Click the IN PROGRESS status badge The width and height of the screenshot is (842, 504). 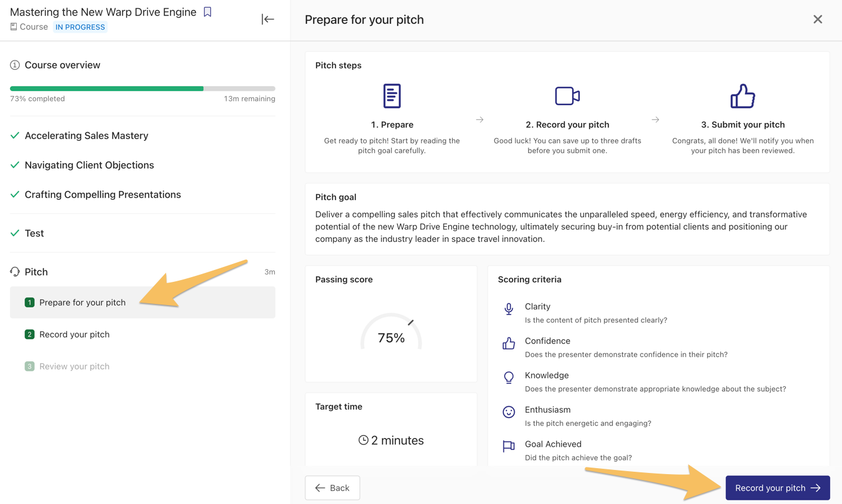pos(80,27)
